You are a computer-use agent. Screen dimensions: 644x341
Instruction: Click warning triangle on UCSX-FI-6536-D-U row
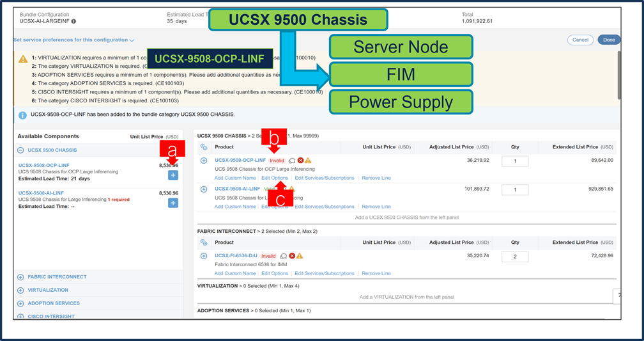click(x=300, y=256)
